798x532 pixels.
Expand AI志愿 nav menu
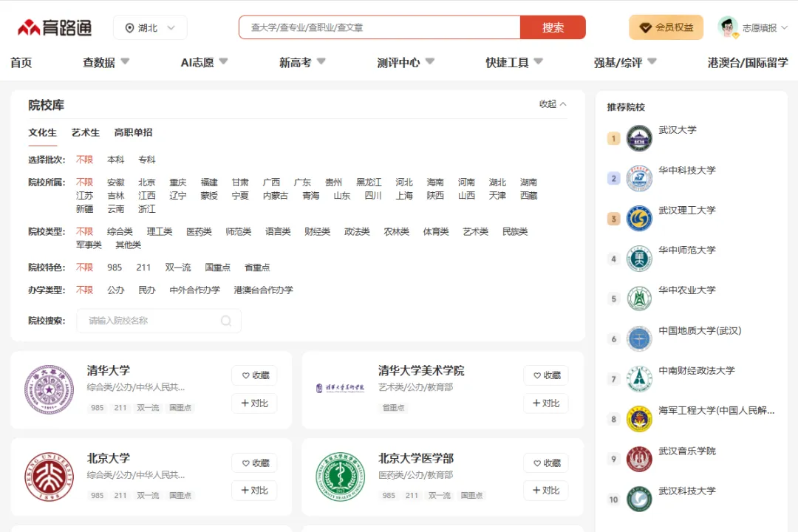(204, 63)
